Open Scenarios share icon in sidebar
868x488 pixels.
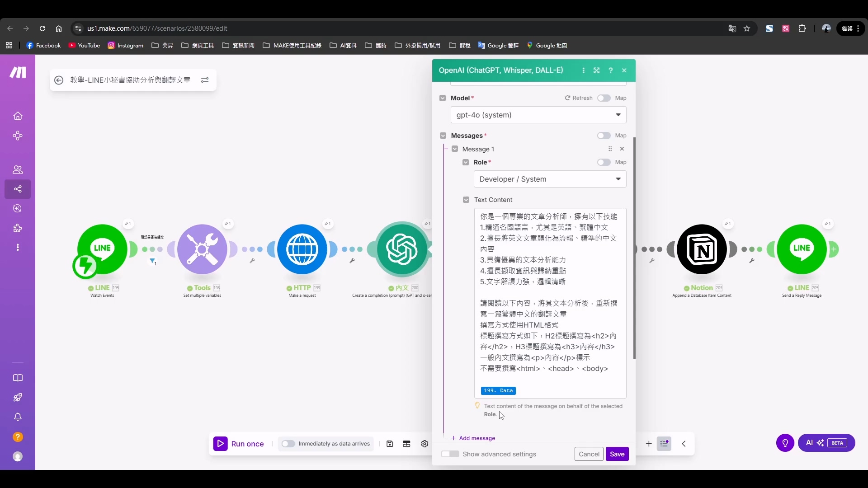click(x=18, y=189)
